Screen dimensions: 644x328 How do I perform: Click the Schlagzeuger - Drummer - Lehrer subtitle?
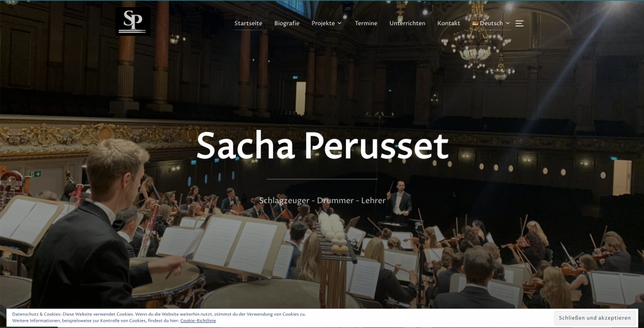[323, 200]
